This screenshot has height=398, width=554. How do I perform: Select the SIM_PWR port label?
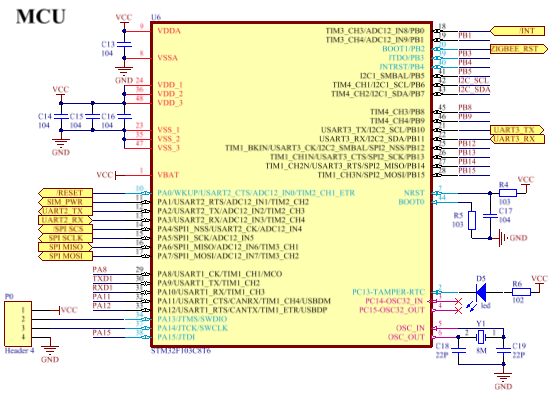pos(66,202)
